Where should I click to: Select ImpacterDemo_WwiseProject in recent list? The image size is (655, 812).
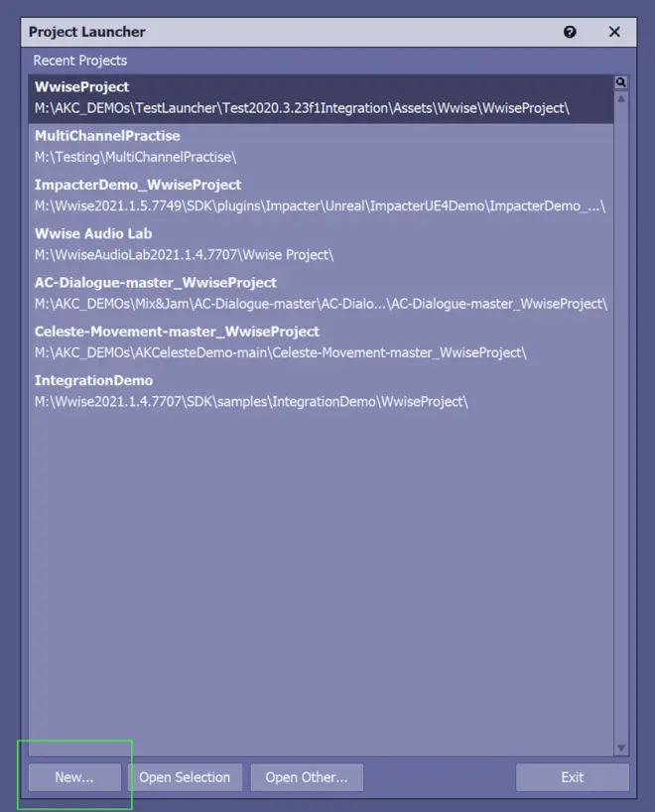coord(321,197)
